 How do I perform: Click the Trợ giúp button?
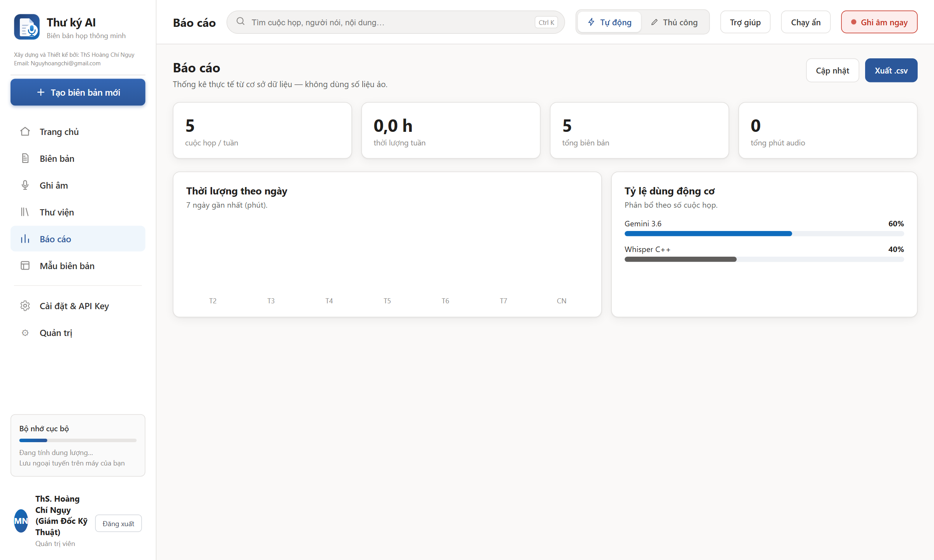click(745, 22)
